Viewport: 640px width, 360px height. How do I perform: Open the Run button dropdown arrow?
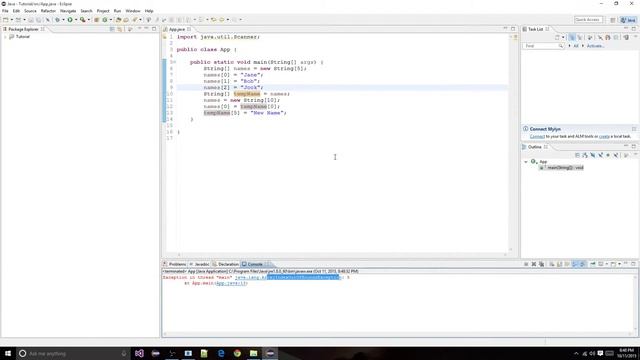tap(76, 20)
